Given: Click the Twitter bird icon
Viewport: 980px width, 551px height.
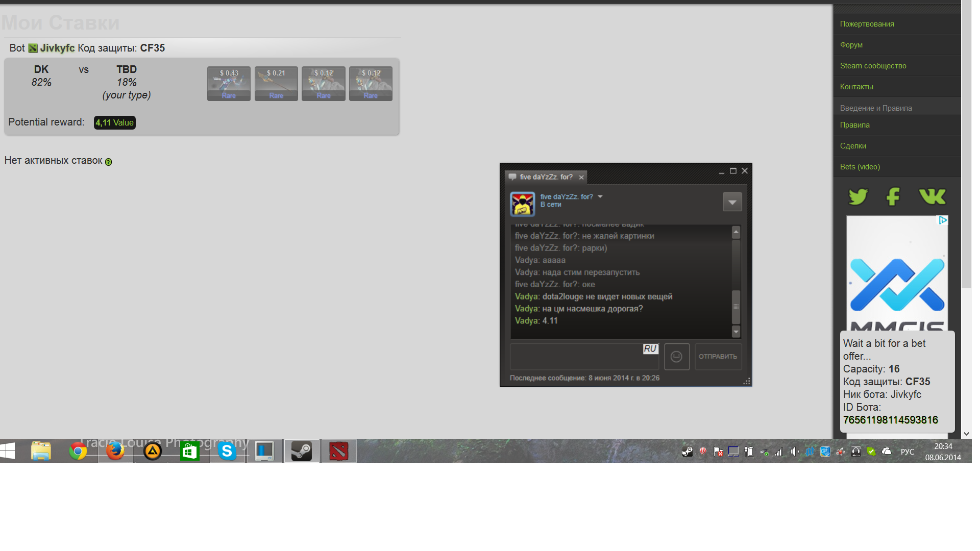Looking at the screenshot, I should 858,196.
